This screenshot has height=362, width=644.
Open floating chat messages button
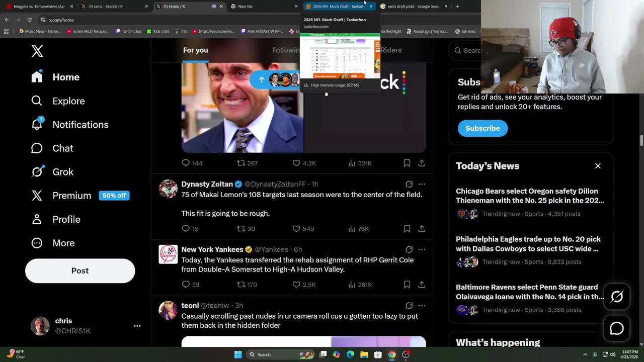click(x=617, y=328)
